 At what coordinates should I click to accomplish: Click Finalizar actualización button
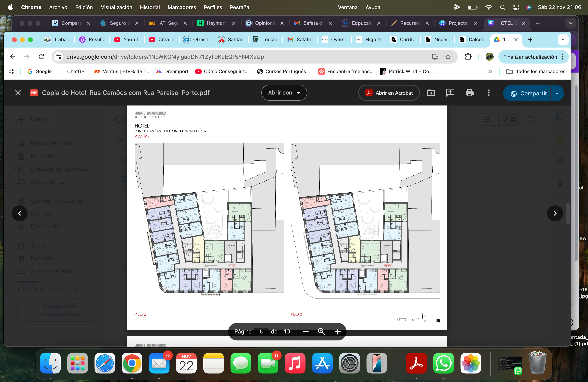point(530,57)
